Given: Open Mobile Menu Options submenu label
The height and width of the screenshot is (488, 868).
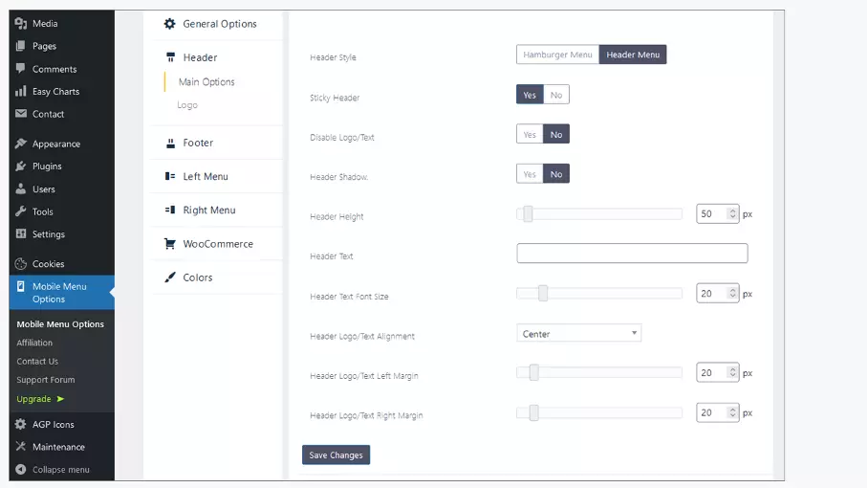Looking at the screenshot, I should pyautogui.click(x=60, y=324).
